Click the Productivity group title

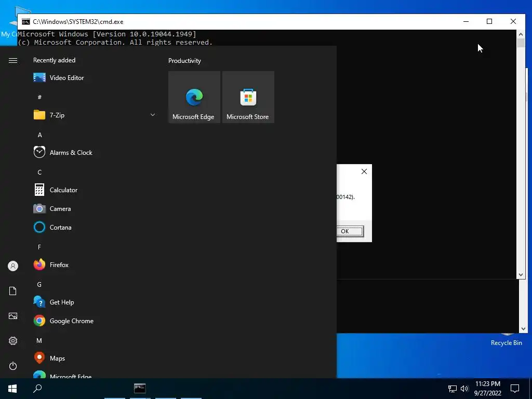click(184, 61)
